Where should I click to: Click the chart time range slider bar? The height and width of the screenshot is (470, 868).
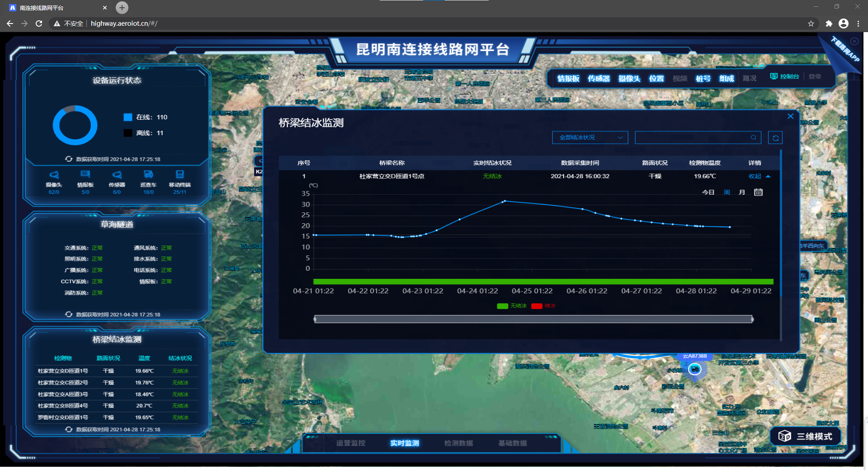533,320
